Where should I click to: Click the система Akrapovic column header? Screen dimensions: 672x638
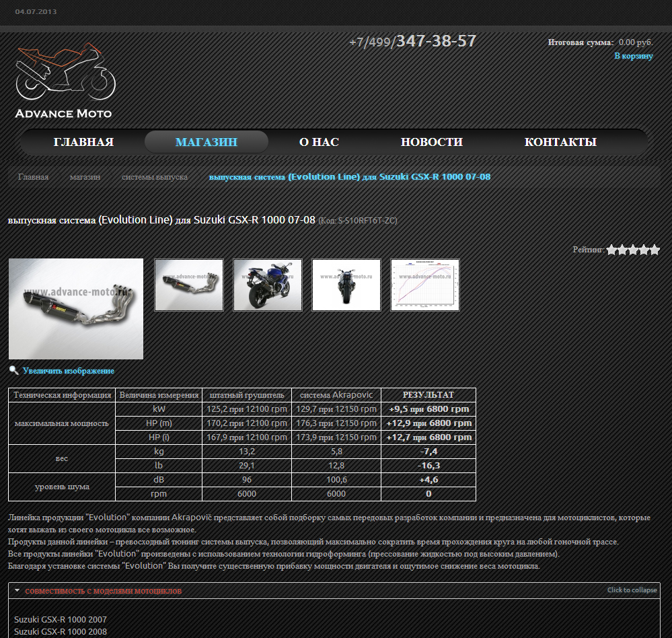pyautogui.click(x=336, y=395)
